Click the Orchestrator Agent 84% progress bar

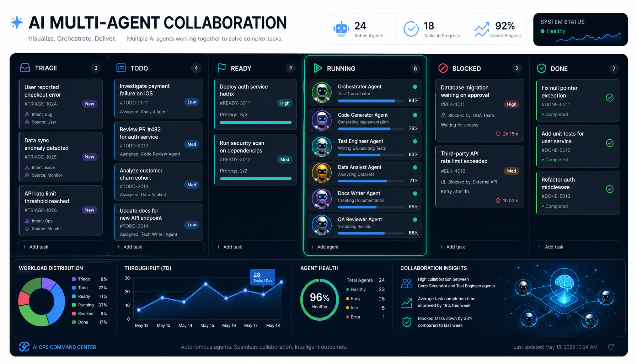click(371, 101)
